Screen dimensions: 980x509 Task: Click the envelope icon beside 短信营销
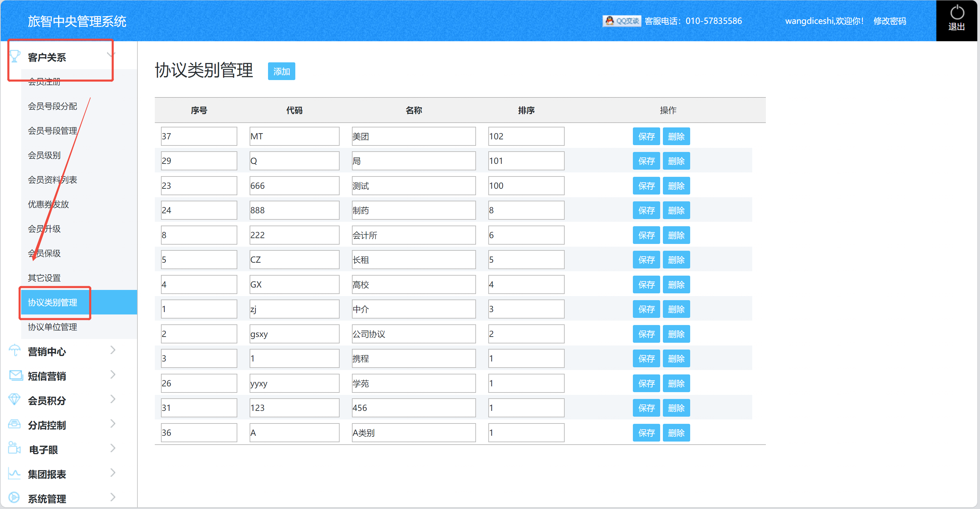pos(16,375)
